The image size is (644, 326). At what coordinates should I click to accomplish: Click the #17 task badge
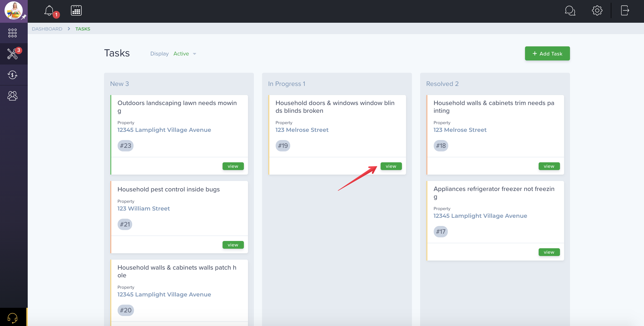pos(441,231)
